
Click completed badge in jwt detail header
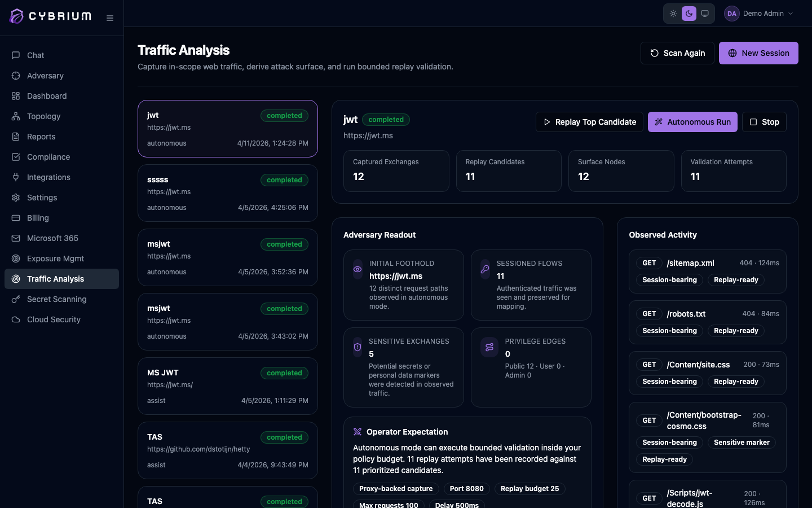pyautogui.click(x=386, y=120)
